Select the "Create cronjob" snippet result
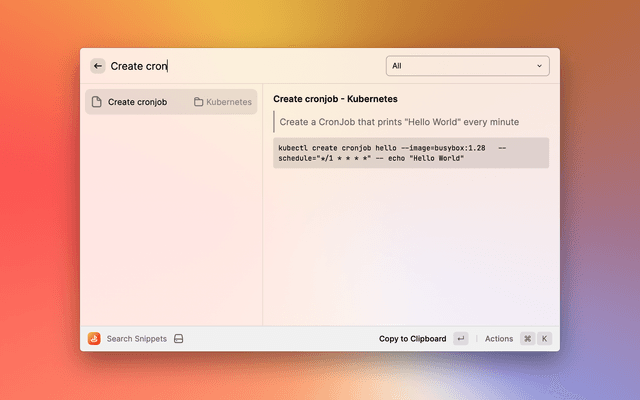Image resolution: width=640 pixels, height=400 pixels. 138,102
